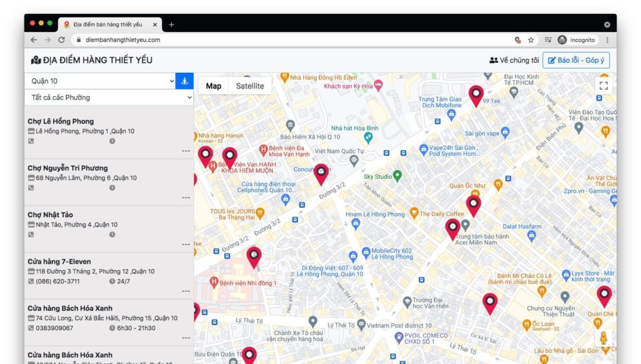The width and height of the screenshot is (641, 364).
Task: Click the red pin near 99 Tea
Action: pyautogui.click(x=476, y=96)
